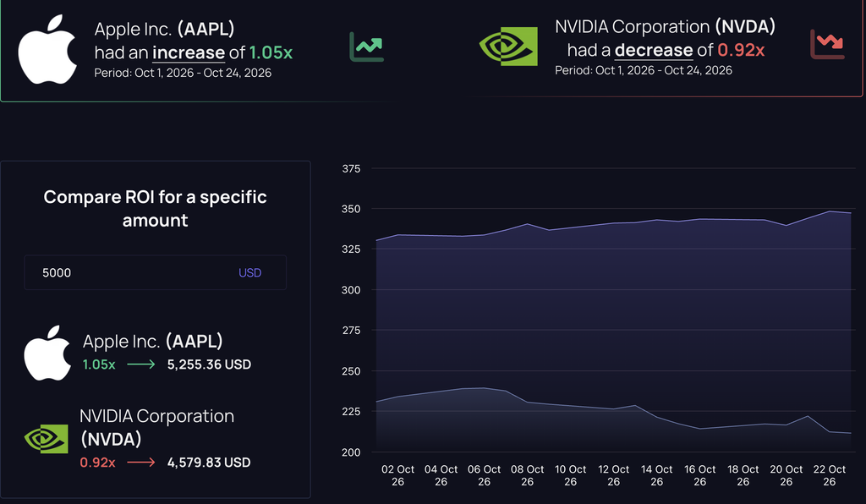Viewport: 866px width, 504px height.
Task: Click the 250 y-axis label
Action: click(351, 371)
